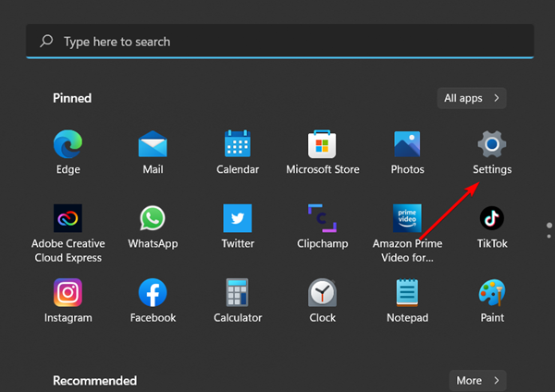Open WhatsApp from pinned apps

point(153,219)
